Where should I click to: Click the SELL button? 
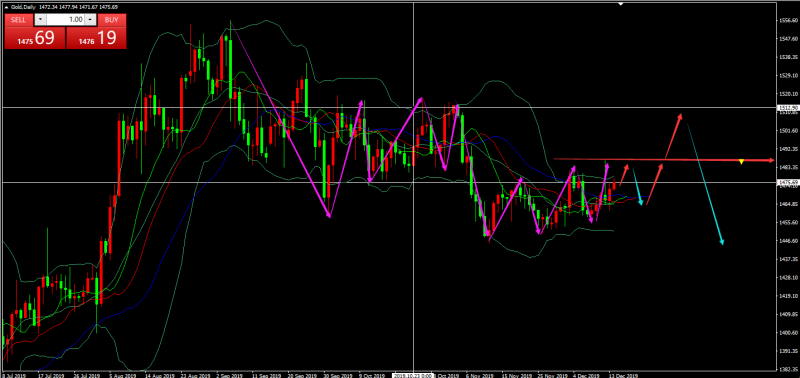pyautogui.click(x=18, y=19)
